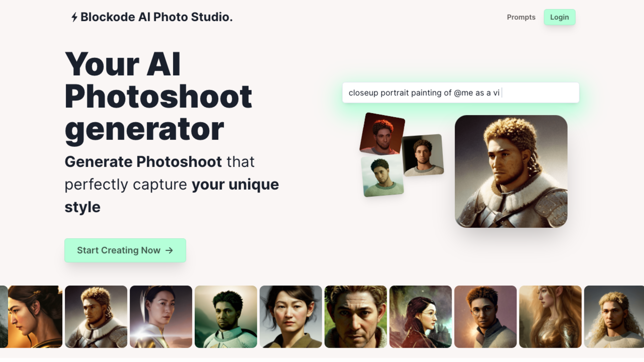The height and width of the screenshot is (362, 644).
Task: Click the Asian woman with sword thumbnail
Action: coord(160,316)
